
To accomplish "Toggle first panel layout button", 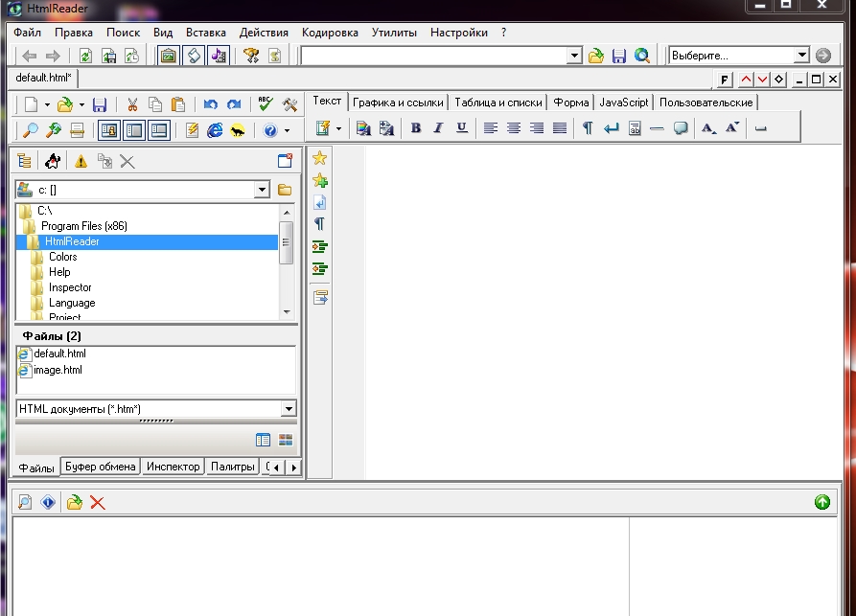I will pyautogui.click(x=109, y=130).
